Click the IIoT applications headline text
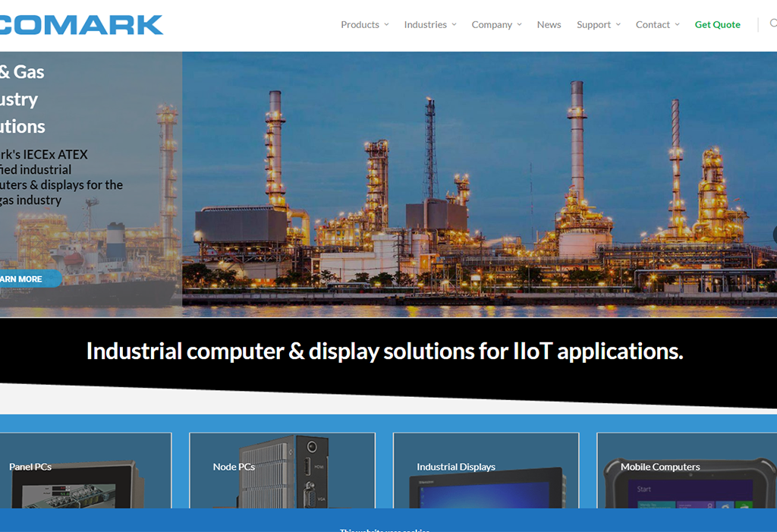Image resolution: width=777 pixels, height=532 pixels. (384, 351)
